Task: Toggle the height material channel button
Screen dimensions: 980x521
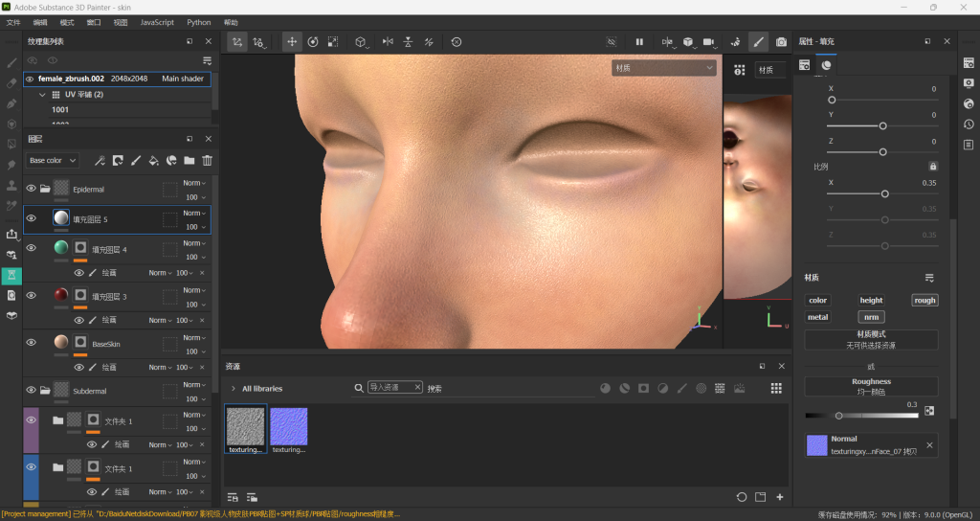Action: click(871, 300)
